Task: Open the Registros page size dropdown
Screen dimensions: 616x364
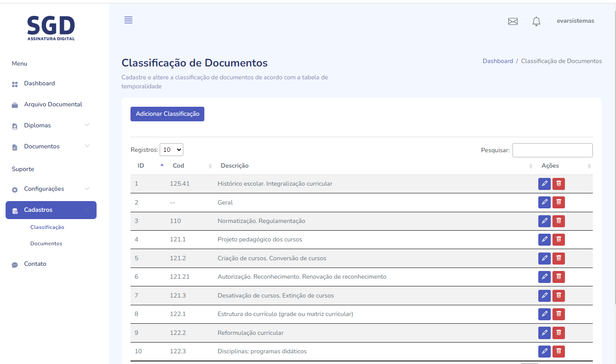Action: (171, 150)
